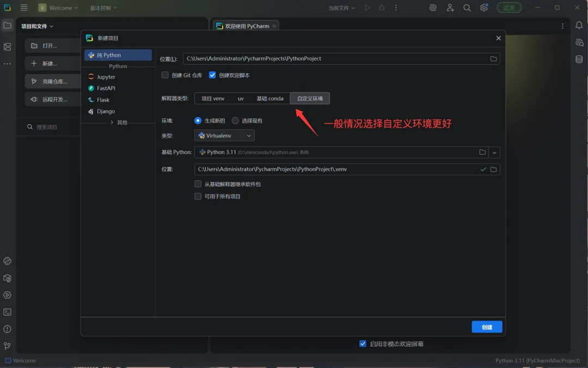Enable the 创建 Git 仓库 checkbox
Viewport: 588px width, 368px height.
(165, 75)
